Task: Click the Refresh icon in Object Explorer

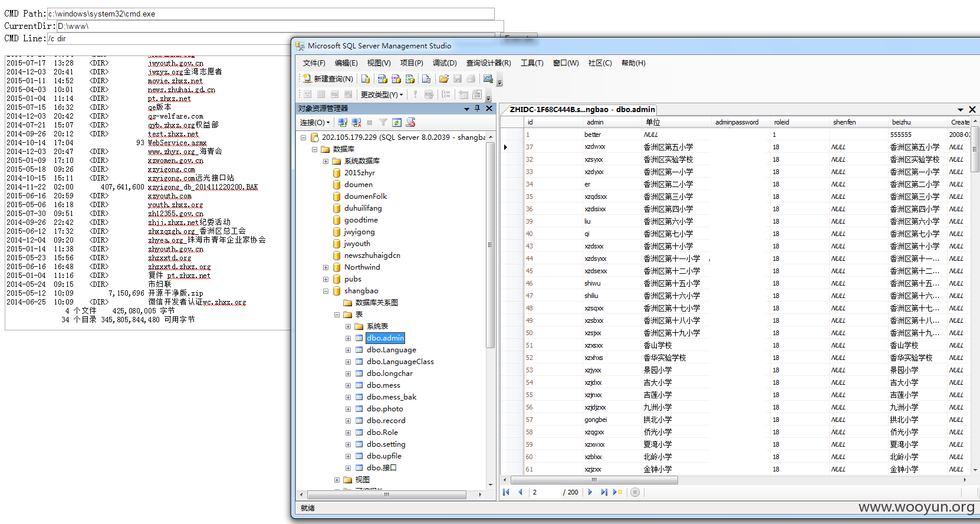Action: [x=397, y=122]
